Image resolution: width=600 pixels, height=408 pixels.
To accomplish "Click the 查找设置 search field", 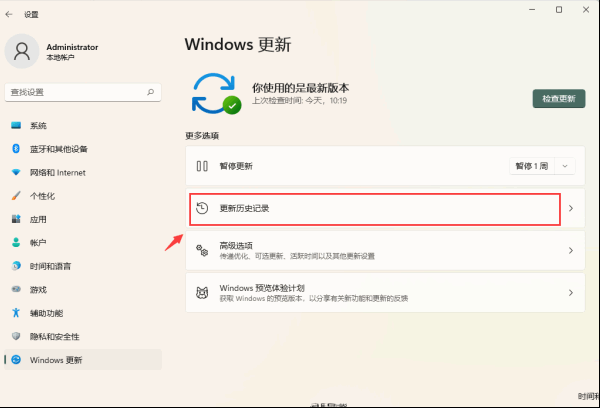I will [x=83, y=92].
